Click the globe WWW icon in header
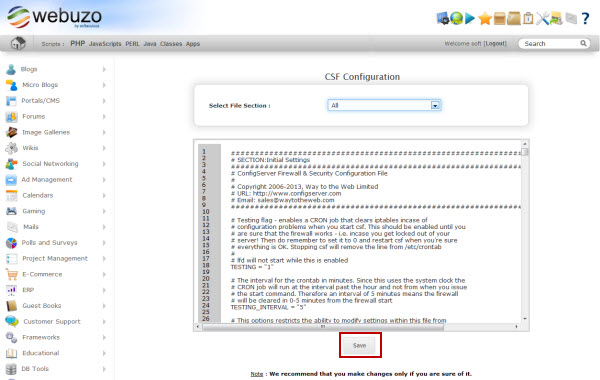The image size is (600, 380). (x=457, y=18)
